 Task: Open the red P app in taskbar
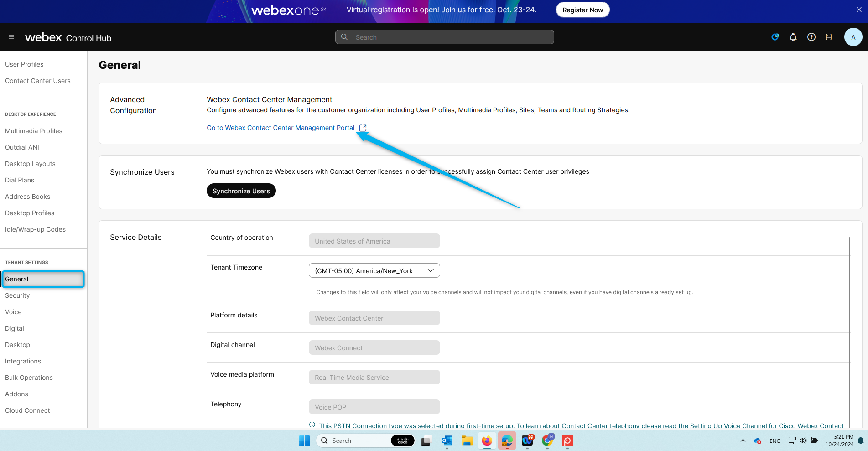click(x=567, y=441)
